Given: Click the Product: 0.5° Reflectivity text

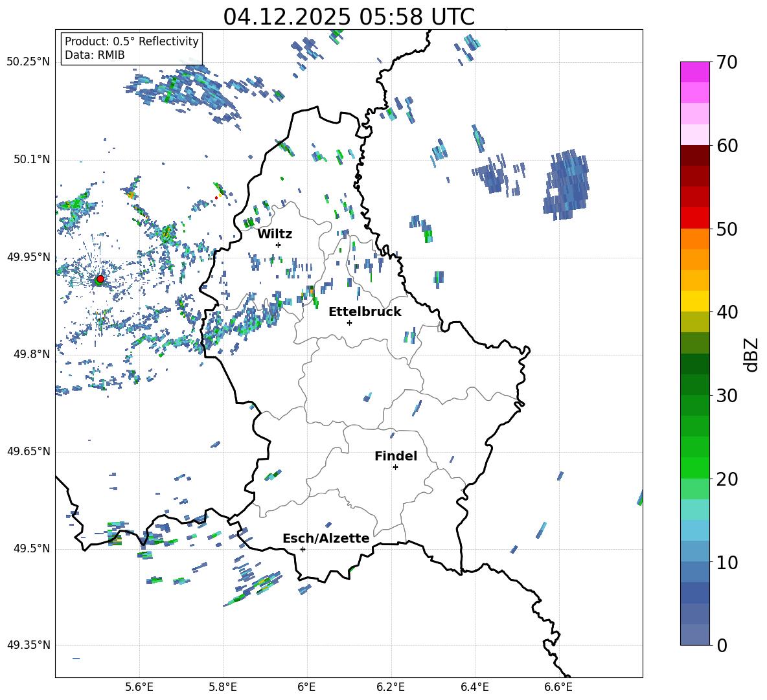Looking at the screenshot, I should tap(132, 41).
